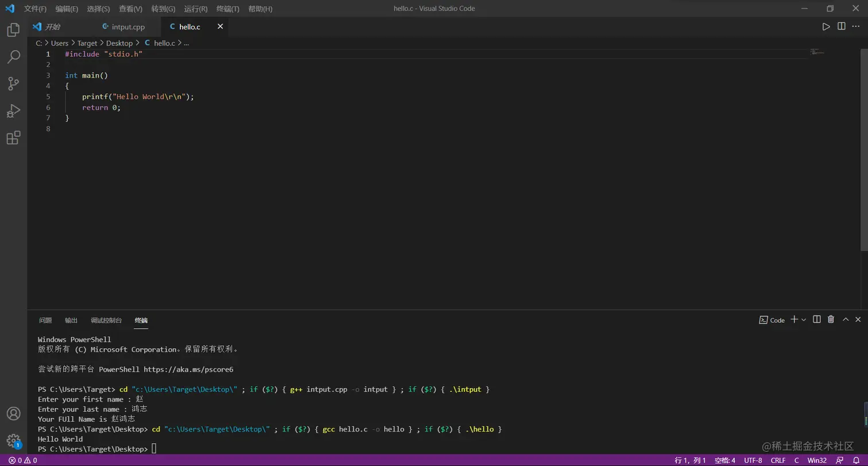Split the terminal pane

[x=817, y=319]
